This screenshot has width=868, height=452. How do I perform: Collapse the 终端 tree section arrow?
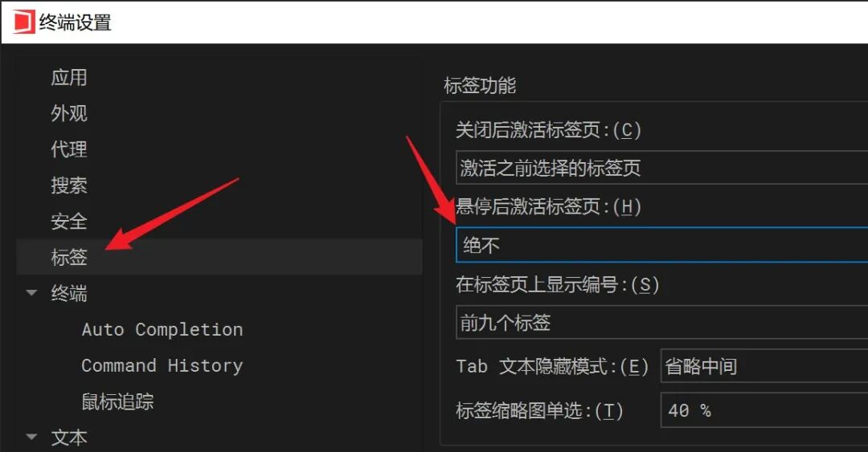click(32, 293)
